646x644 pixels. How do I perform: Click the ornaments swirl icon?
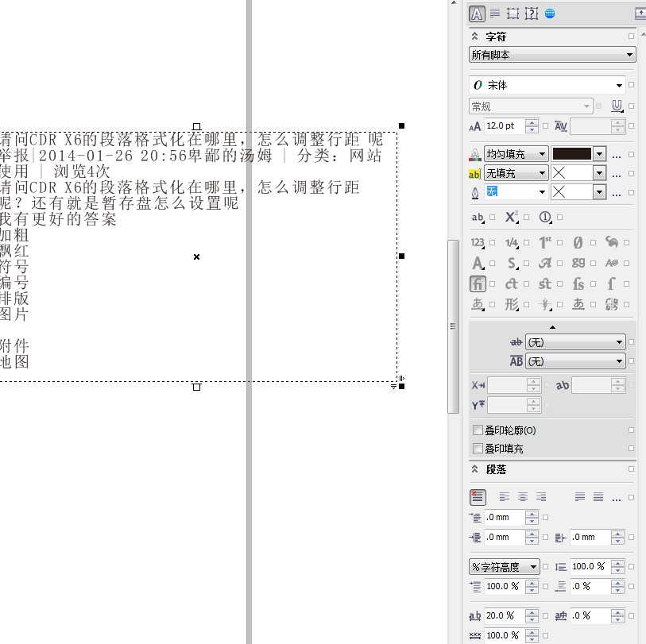612,242
